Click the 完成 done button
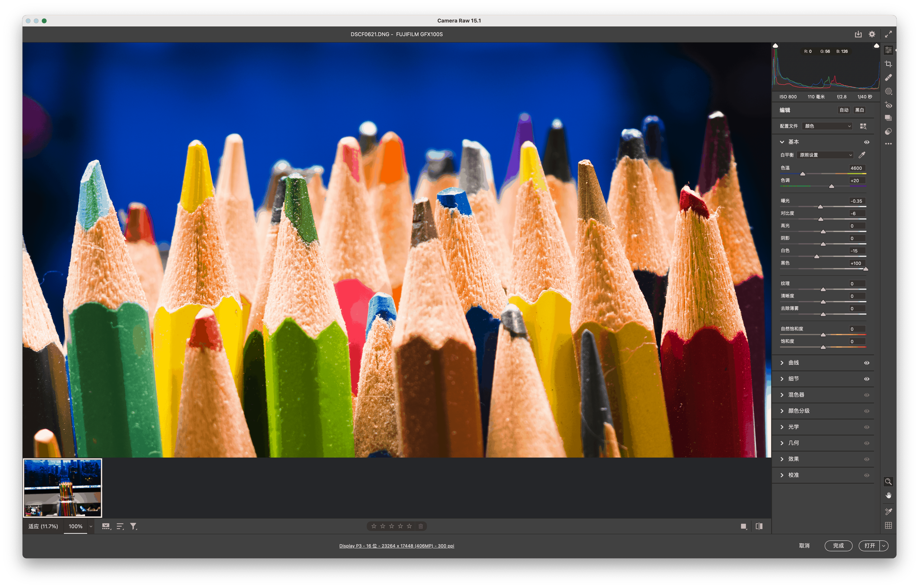 click(x=838, y=546)
